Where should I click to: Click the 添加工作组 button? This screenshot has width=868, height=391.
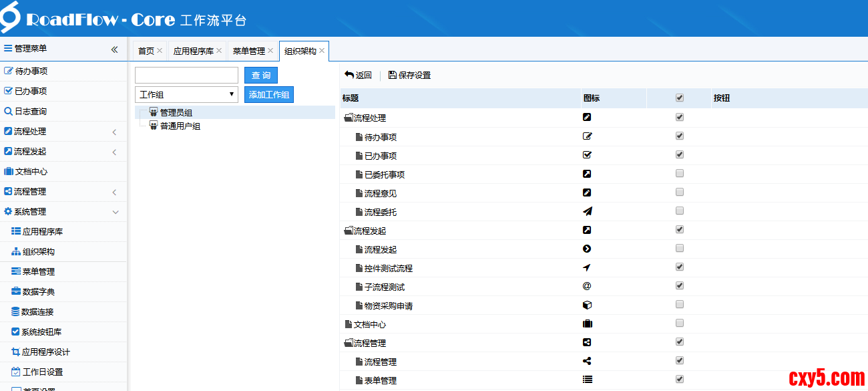269,95
